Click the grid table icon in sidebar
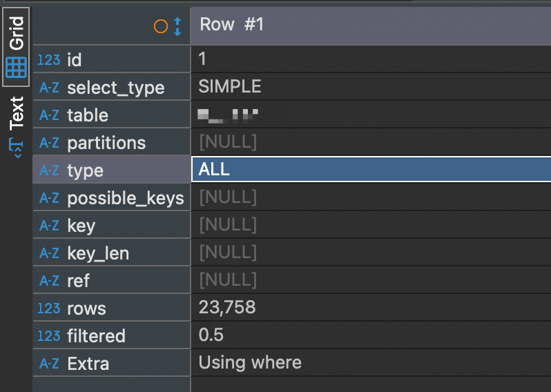The height and width of the screenshot is (392, 551). pyautogui.click(x=16, y=68)
